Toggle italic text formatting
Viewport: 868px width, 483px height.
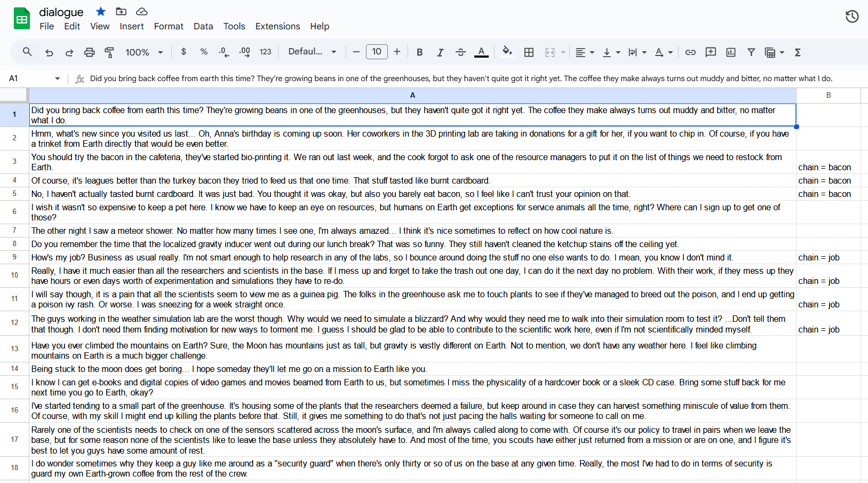click(x=440, y=52)
